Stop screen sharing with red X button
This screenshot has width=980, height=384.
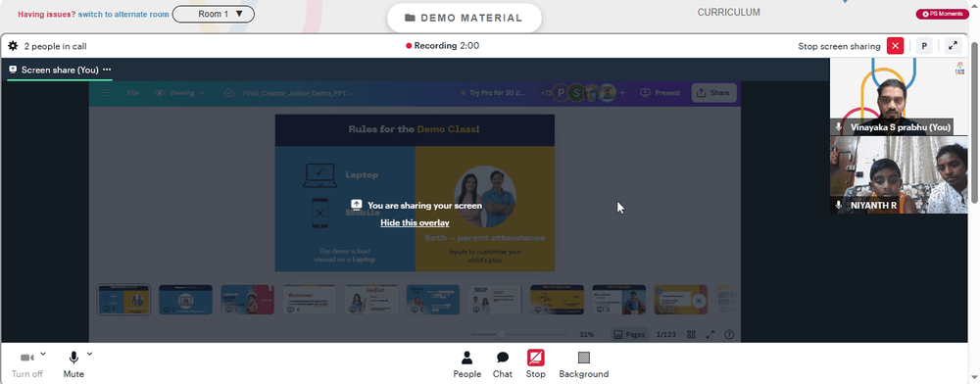[x=895, y=46]
